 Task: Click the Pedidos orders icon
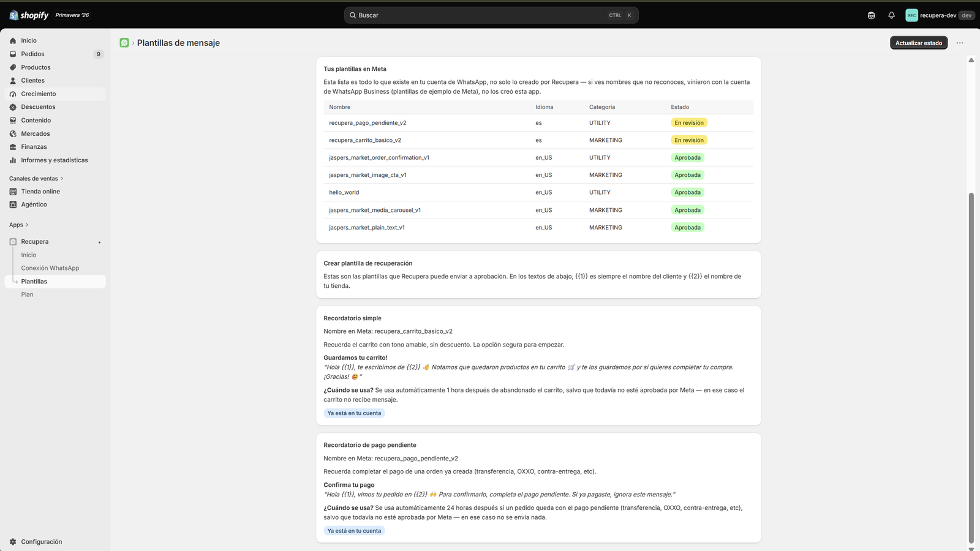pyautogui.click(x=13, y=54)
